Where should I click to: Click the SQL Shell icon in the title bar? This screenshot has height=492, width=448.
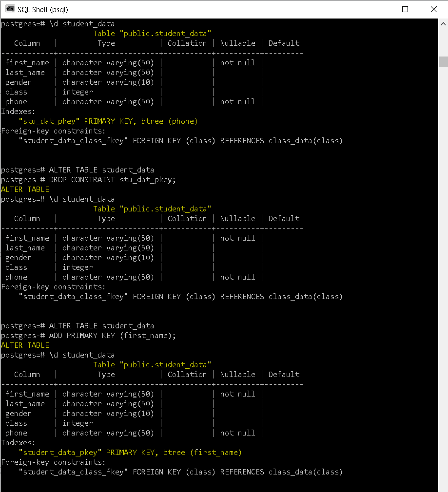coord(10,9)
